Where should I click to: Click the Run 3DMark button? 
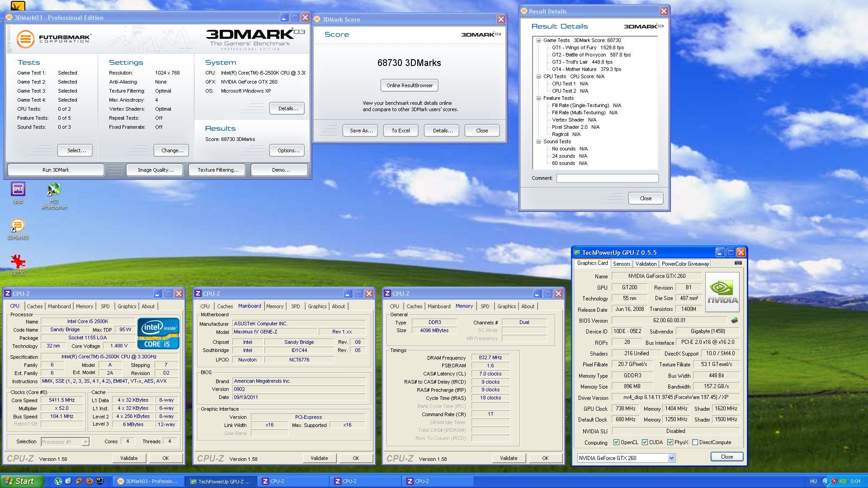(x=56, y=170)
